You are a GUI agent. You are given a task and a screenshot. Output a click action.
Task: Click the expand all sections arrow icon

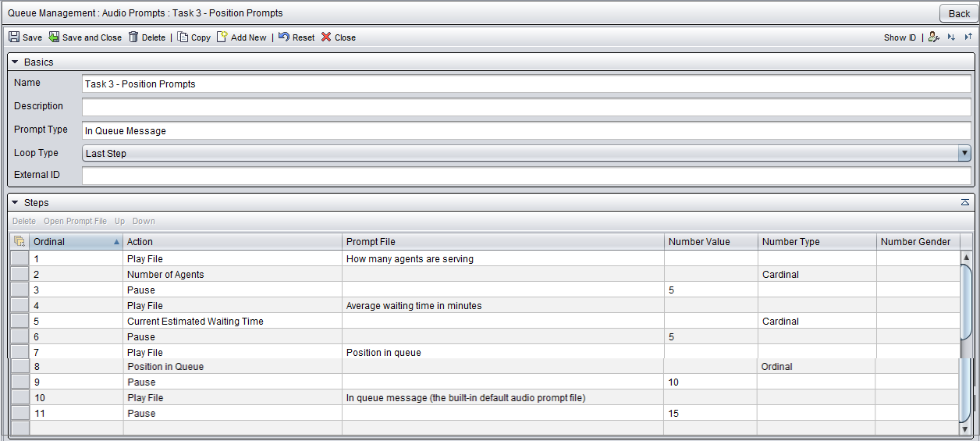pyautogui.click(x=951, y=37)
